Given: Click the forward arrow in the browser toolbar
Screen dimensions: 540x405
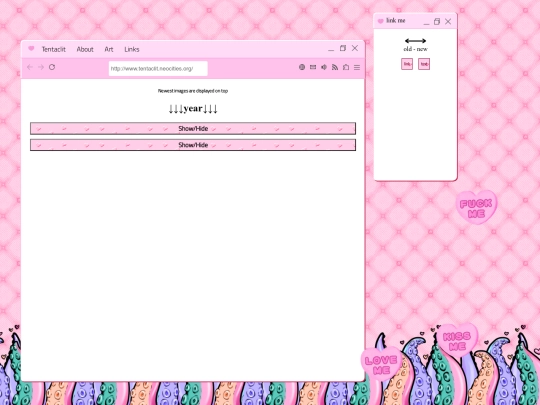Looking at the screenshot, I should pos(41,67).
